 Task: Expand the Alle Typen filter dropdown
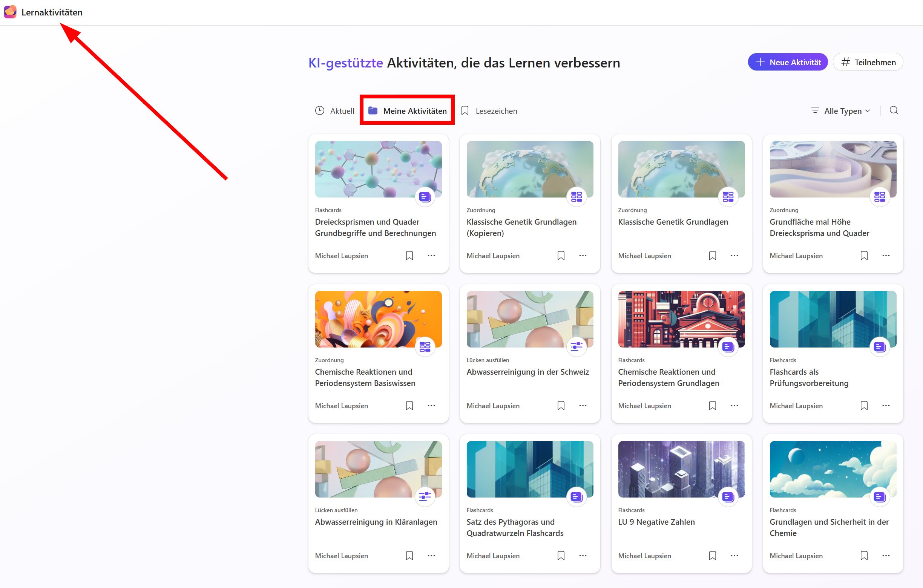tap(841, 111)
